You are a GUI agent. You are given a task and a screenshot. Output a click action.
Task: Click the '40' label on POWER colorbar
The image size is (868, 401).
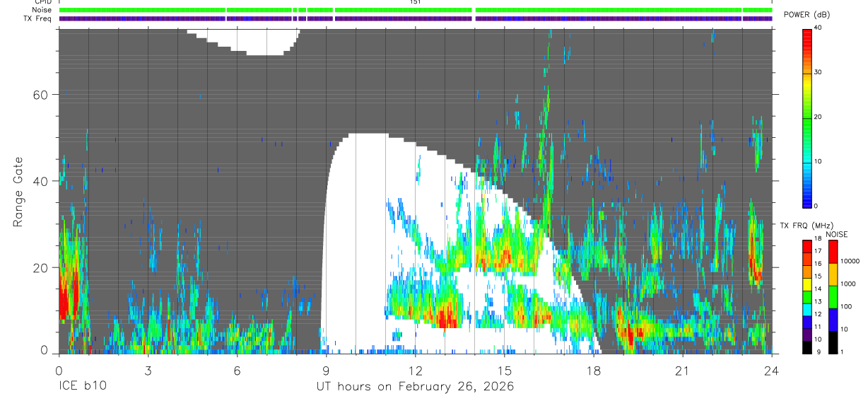(819, 28)
